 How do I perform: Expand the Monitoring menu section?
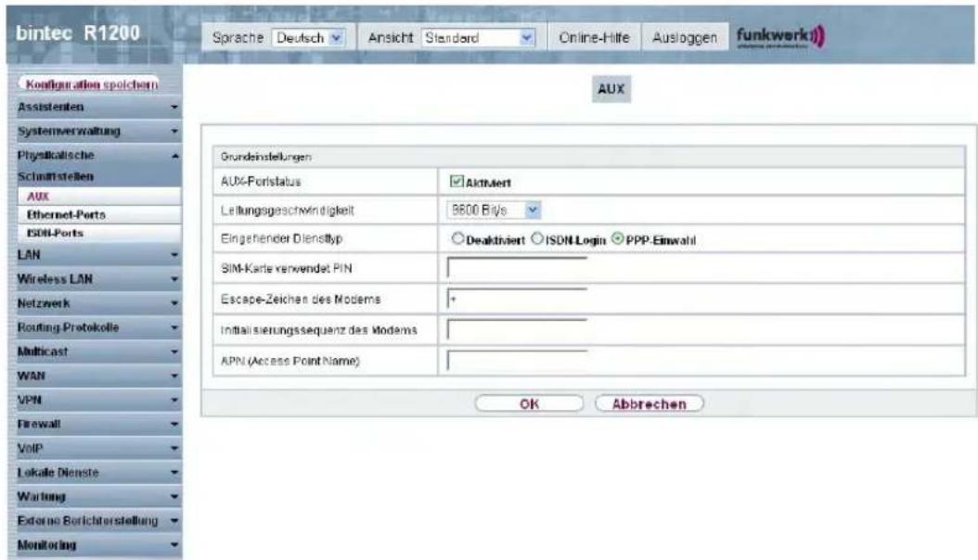click(x=98, y=545)
